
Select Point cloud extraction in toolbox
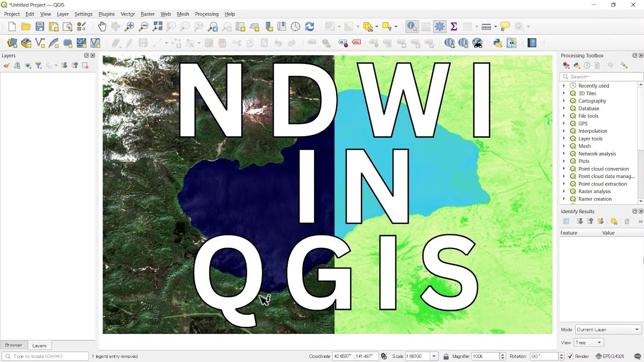(602, 184)
